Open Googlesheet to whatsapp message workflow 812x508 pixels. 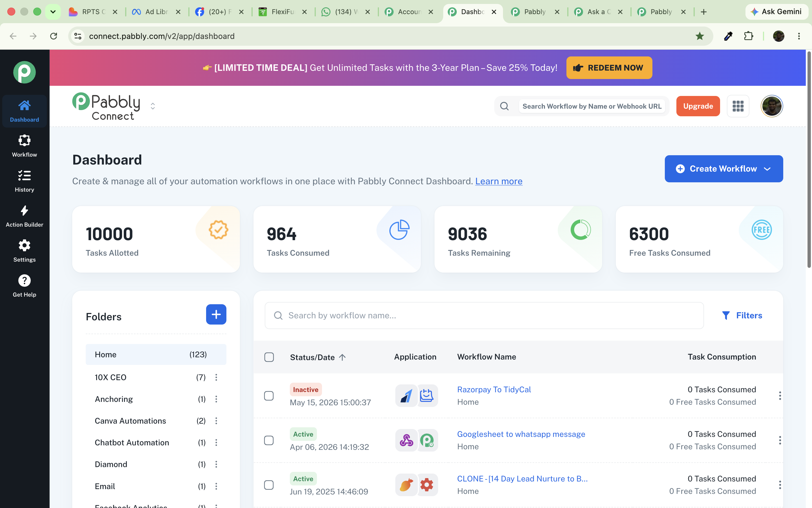(521, 434)
